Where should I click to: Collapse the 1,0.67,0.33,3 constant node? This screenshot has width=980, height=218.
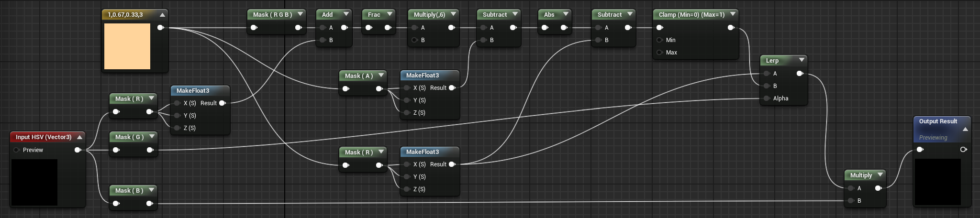[163, 15]
